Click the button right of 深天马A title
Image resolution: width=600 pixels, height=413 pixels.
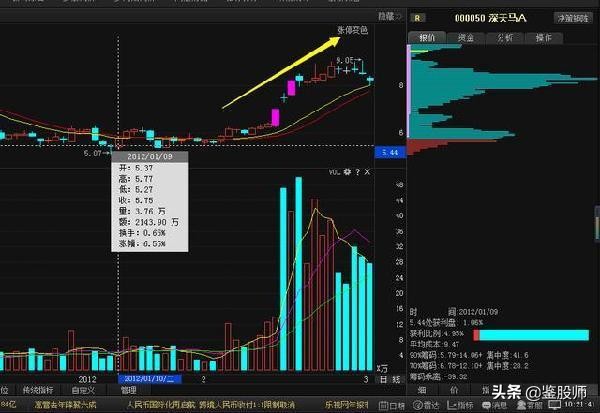pyautogui.click(x=573, y=18)
